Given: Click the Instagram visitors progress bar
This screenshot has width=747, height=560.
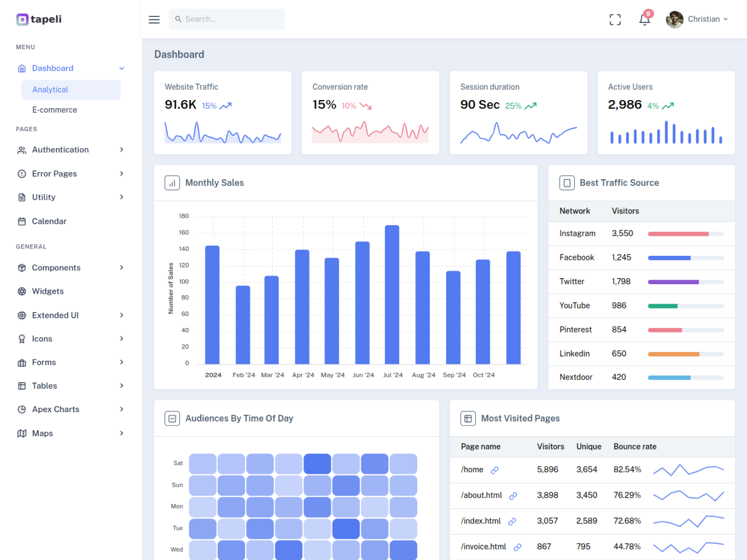Looking at the screenshot, I should [x=686, y=234].
